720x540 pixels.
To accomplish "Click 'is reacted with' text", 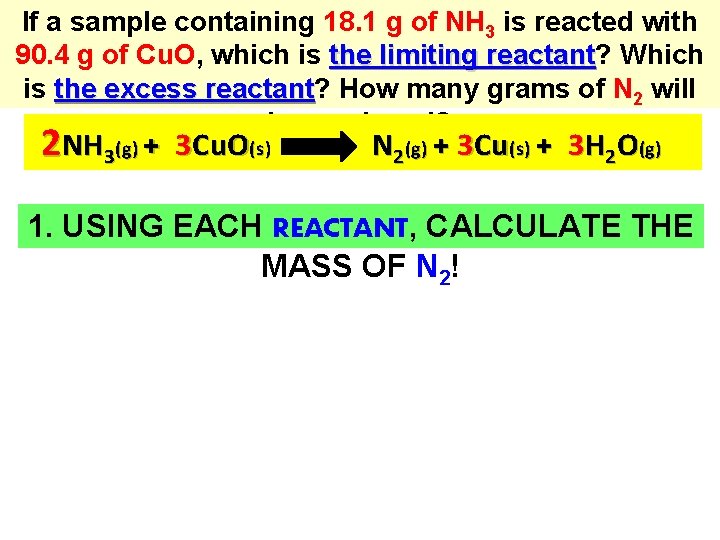I will pyautogui.click(x=600, y=22).
